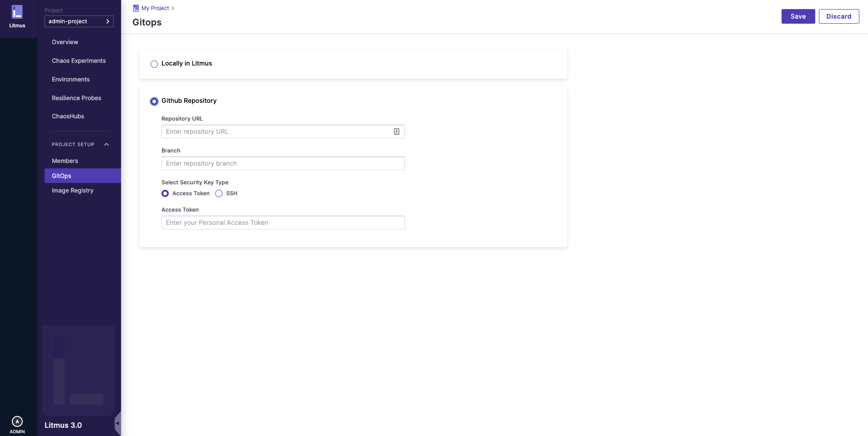Select the Github Repository radio button

click(154, 101)
